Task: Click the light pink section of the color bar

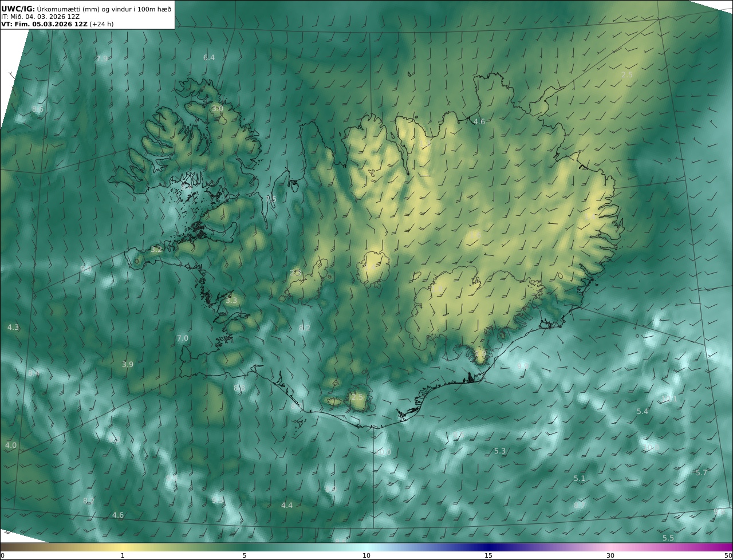Action: 610,547
